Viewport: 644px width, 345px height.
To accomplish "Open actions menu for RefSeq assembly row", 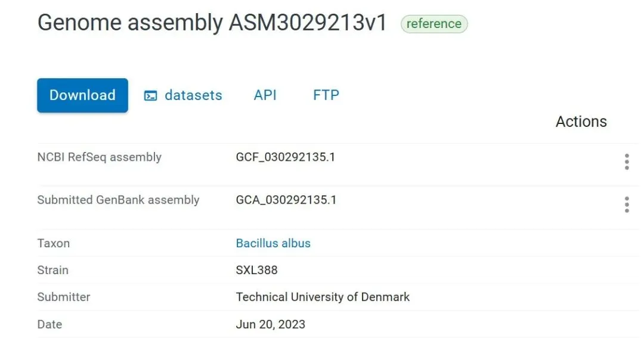I will 626,161.
